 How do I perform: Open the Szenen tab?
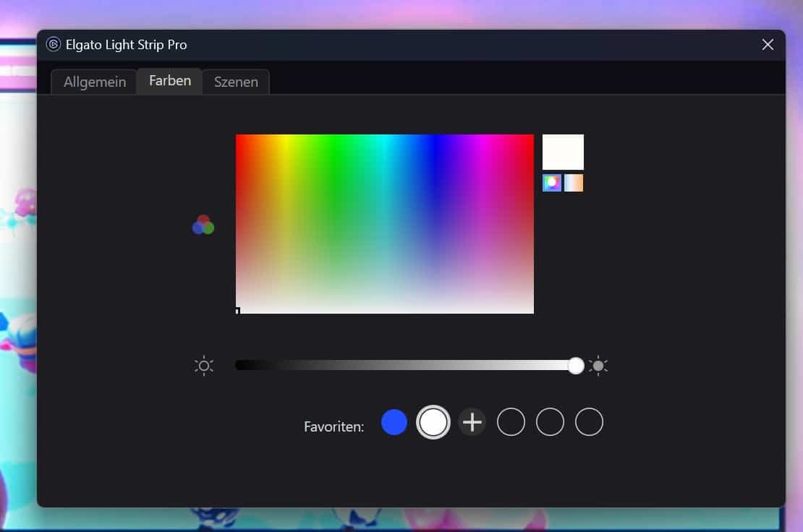click(x=236, y=82)
